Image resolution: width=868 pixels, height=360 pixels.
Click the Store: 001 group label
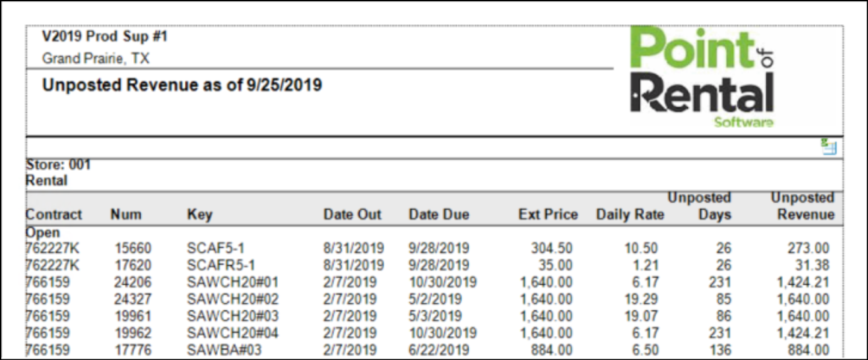[58, 165]
